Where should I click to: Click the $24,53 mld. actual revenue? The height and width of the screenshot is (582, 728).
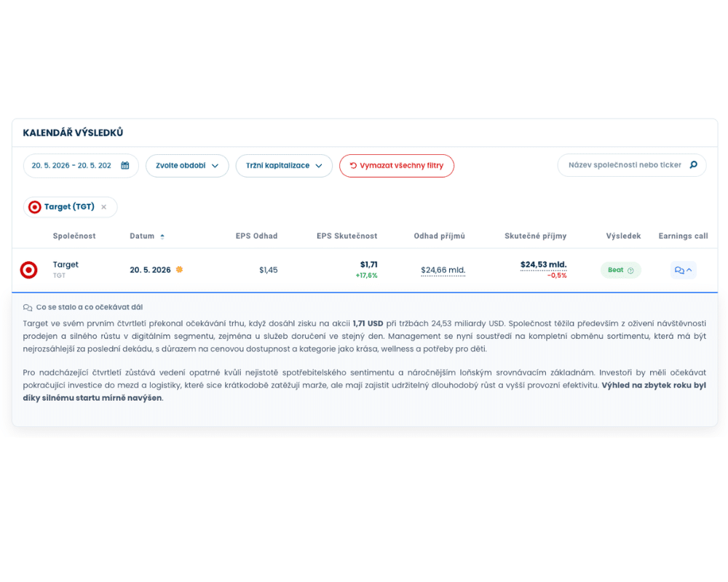[543, 265]
